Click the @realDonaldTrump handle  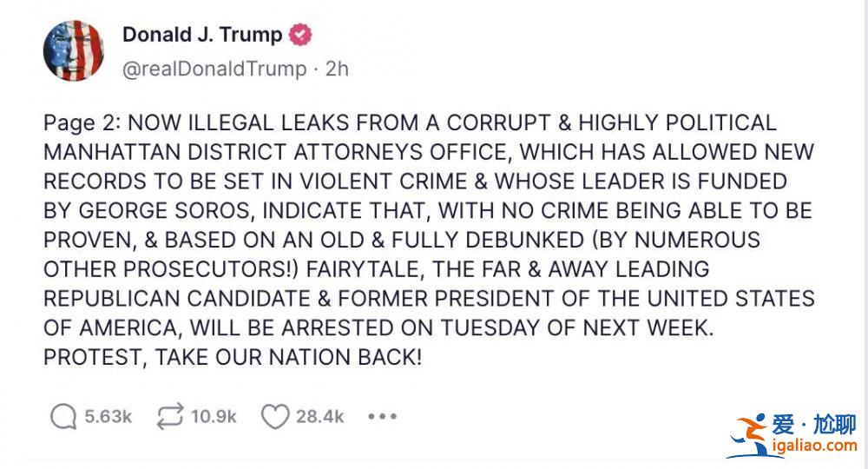tap(214, 69)
